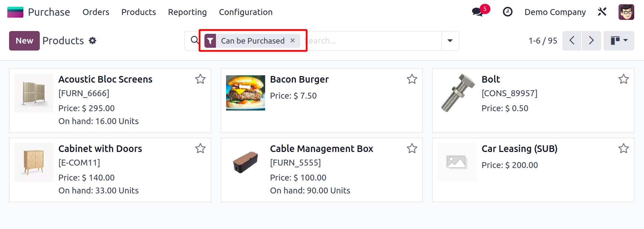Click the debug tools wrench icon
Viewport: 644px width, 229px height.
pyautogui.click(x=602, y=12)
